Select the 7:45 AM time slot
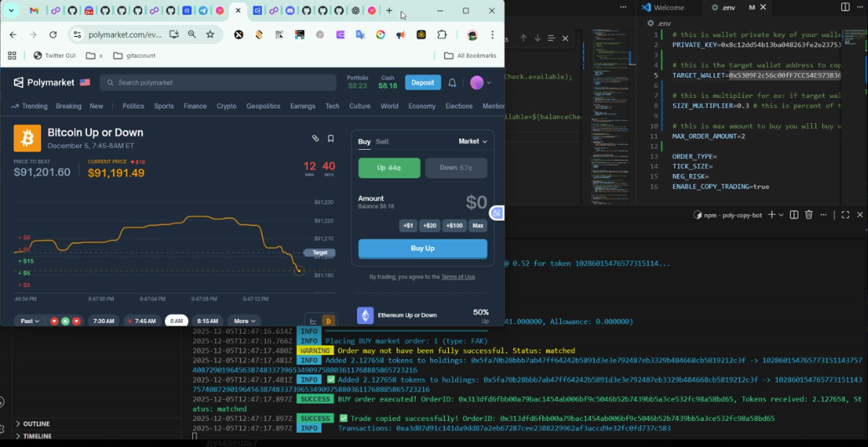 pos(141,321)
